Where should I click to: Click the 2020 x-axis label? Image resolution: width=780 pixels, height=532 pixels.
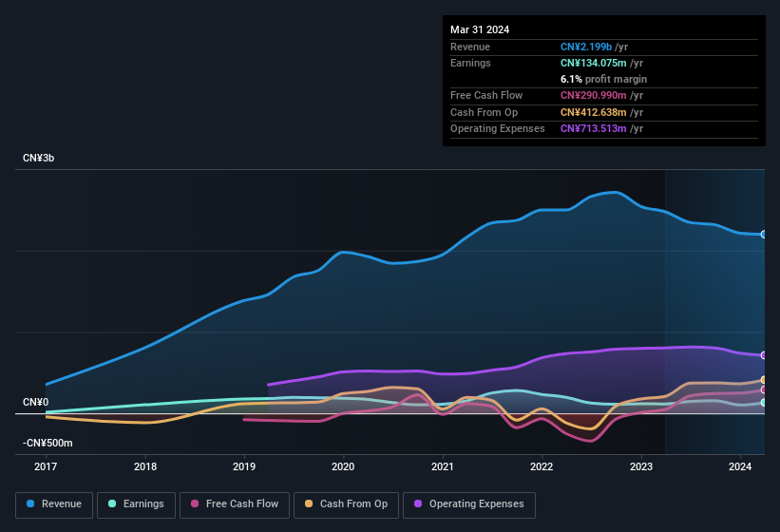343,466
